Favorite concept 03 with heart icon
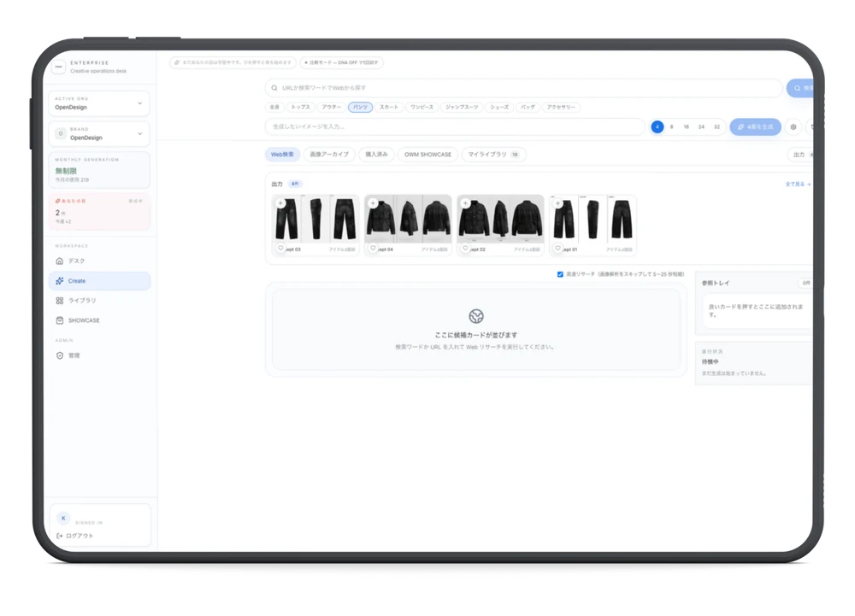Viewport: 855px width, 616px height. tap(280, 249)
